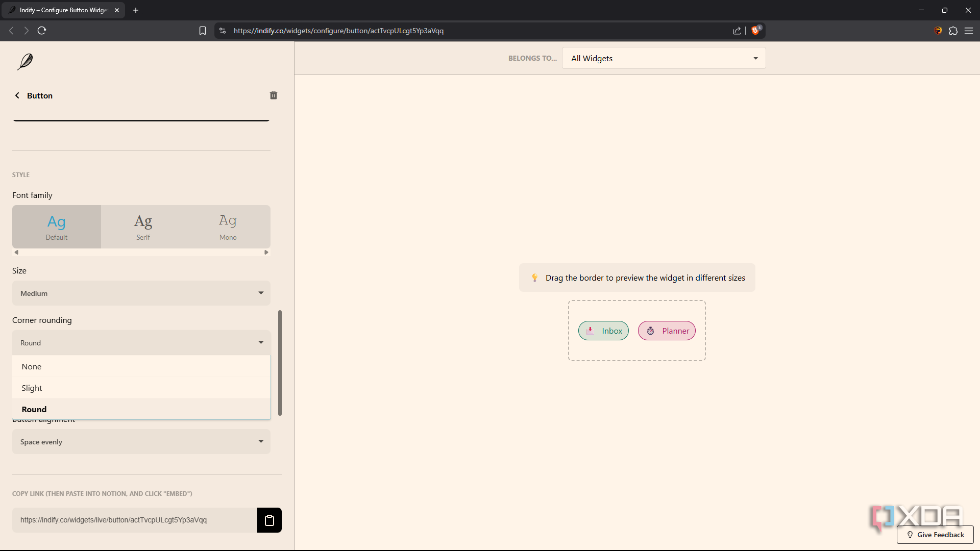This screenshot has height=551, width=980.
Task: Go back using the Button back chevron
Action: click(x=17, y=95)
